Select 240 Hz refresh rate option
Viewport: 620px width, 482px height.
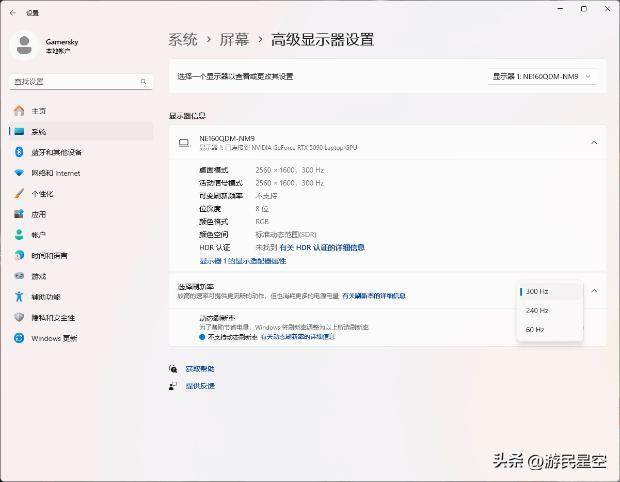coord(550,310)
